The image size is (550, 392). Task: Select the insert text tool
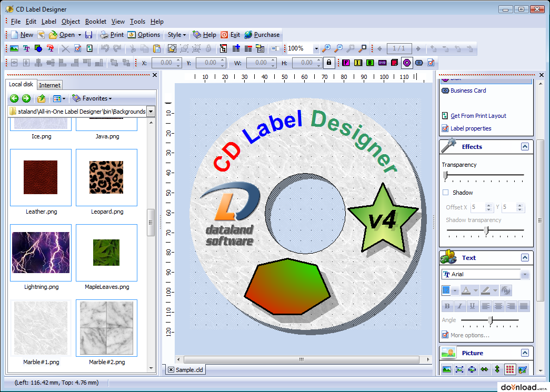point(26,48)
